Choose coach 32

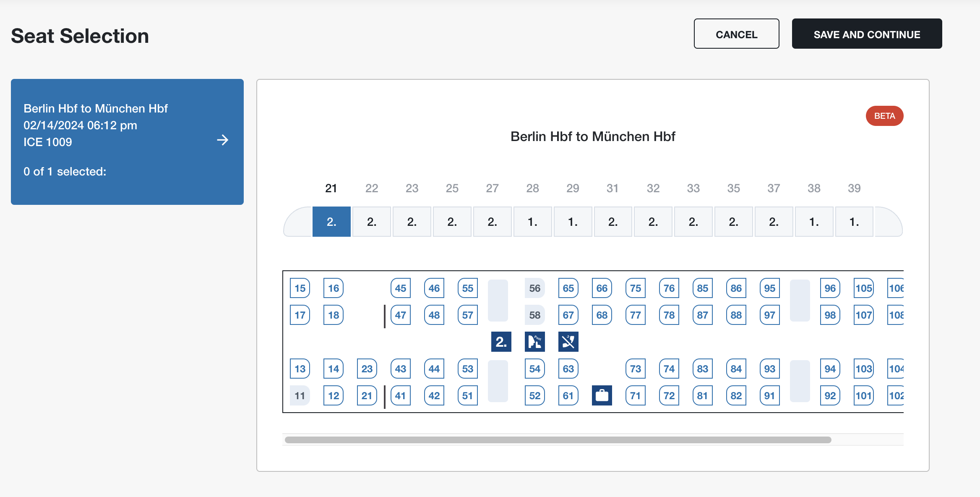tap(653, 222)
